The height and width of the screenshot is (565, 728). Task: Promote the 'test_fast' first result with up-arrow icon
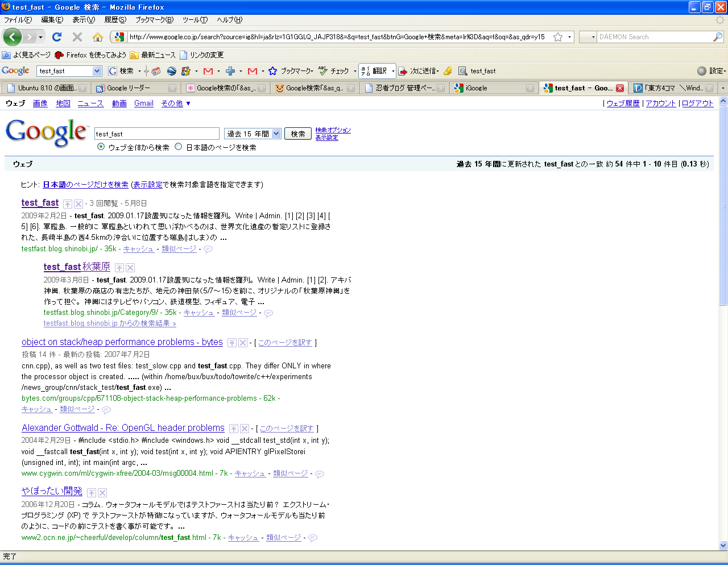[68, 204]
